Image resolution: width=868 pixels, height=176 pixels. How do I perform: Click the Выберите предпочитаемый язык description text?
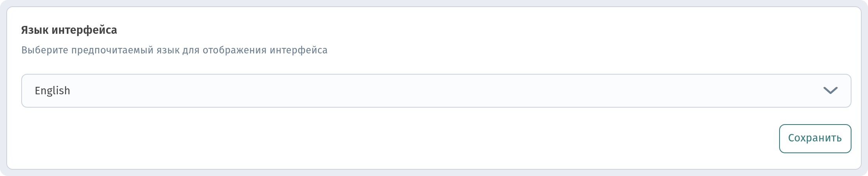tap(174, 50)
